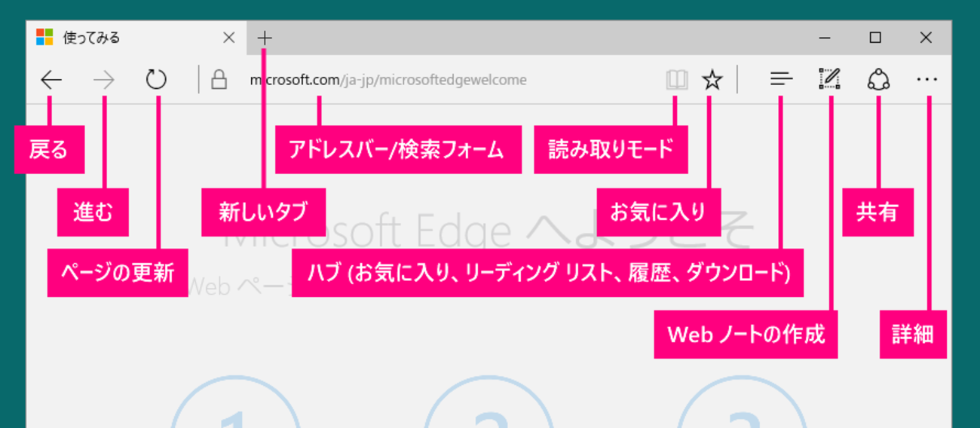This screenshot has height=428, width=980.
Task: Maximize the Edge browser window
Action: coord(875,38)
